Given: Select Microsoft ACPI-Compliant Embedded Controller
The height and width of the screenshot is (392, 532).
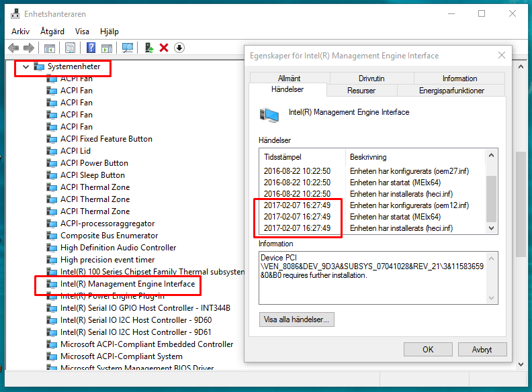Looking at the screenshot, I should pyautogui.click(x=147, y=344).
